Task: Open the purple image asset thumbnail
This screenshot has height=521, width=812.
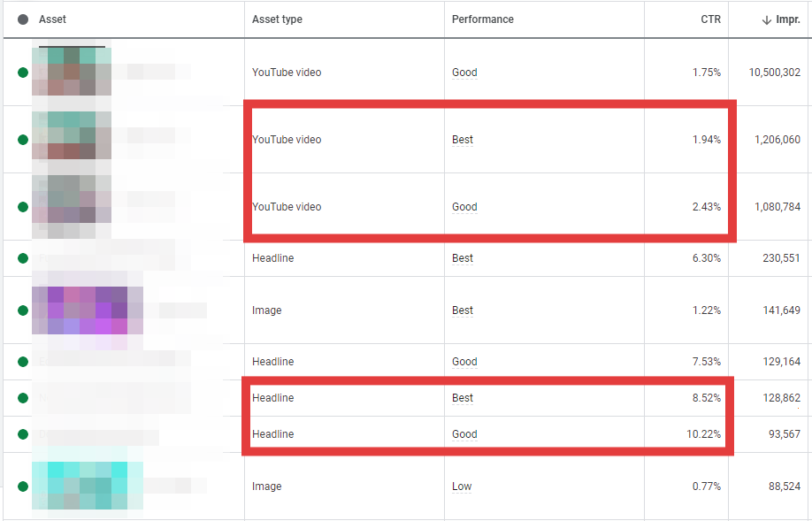Action: point(88,310)
